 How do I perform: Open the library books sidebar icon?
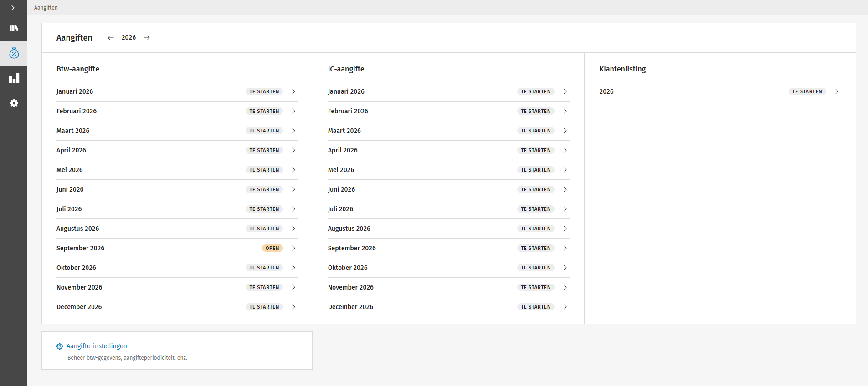tap(14, 28)
